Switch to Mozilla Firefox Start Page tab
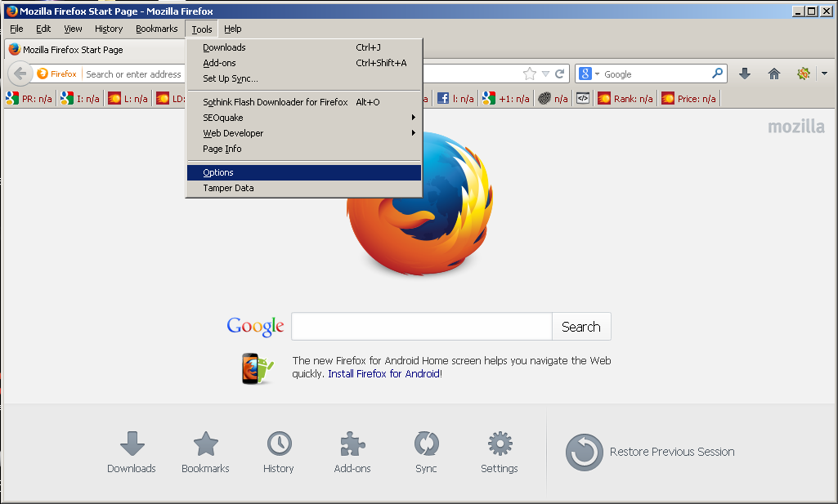838x504 pixels. coord(95,50)
